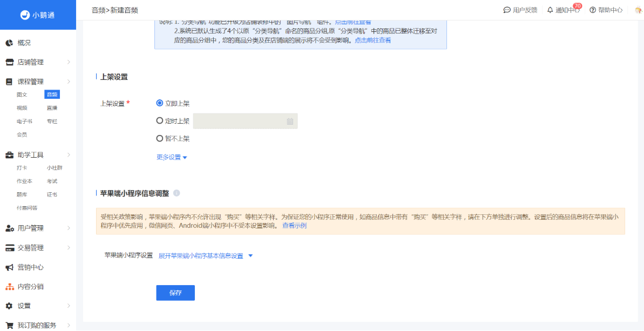Open the 证书 tool
Image resolution: width=644 pixels, height=331 pixels.
52,194
